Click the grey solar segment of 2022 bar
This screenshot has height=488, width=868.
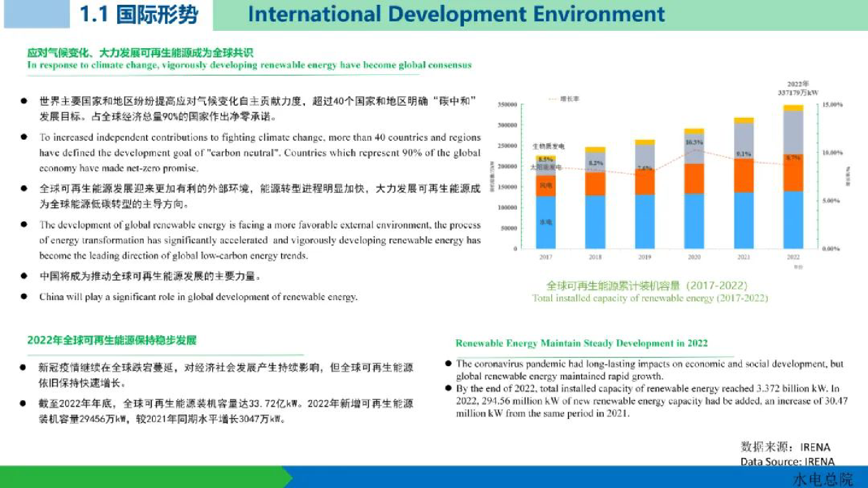tap(793, 133)
